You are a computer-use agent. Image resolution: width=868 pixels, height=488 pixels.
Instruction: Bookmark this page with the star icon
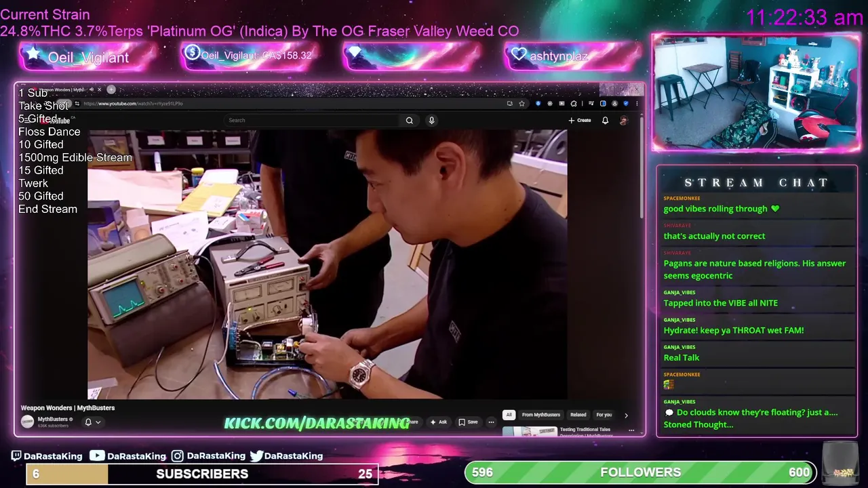(521, 104)
